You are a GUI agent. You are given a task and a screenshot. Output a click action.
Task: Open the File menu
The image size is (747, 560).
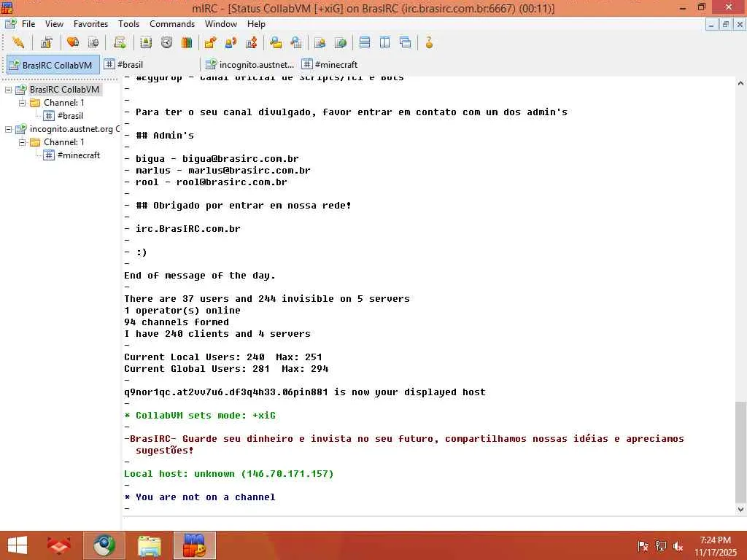coord(28,24)
